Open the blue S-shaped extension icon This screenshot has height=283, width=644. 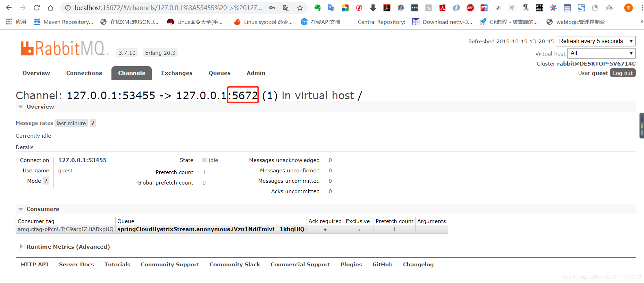click(581, 8)
